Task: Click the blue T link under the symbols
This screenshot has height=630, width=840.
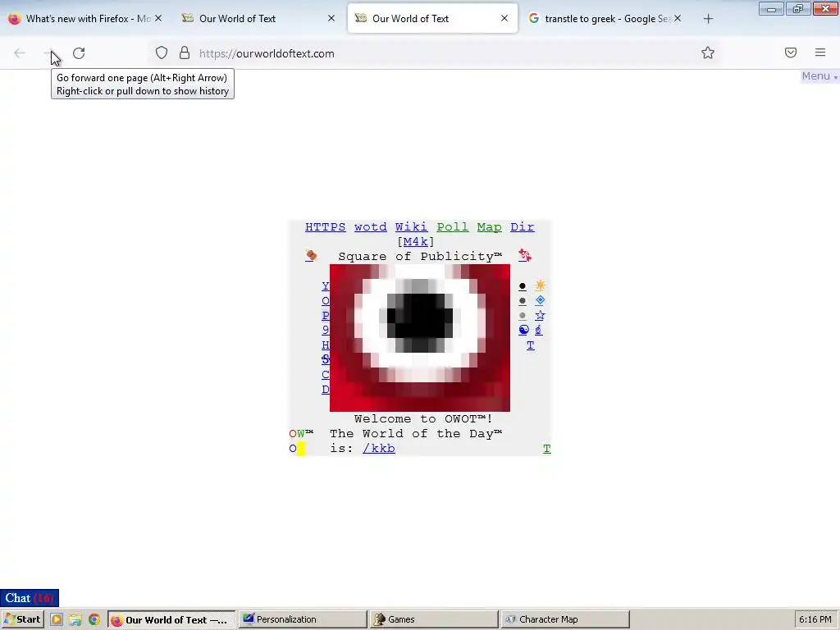Action: tap(531, 345)
